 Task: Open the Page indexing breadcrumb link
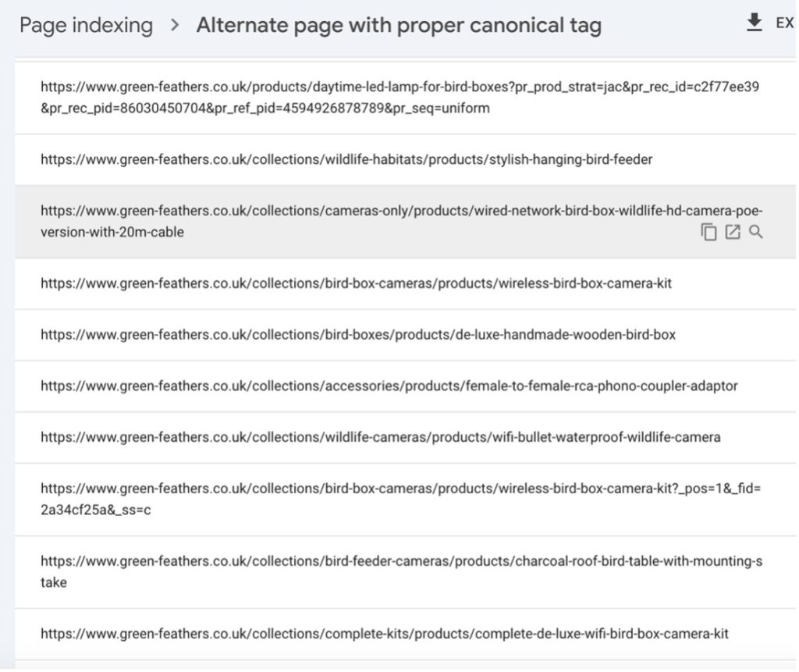(x=87, y=25)
